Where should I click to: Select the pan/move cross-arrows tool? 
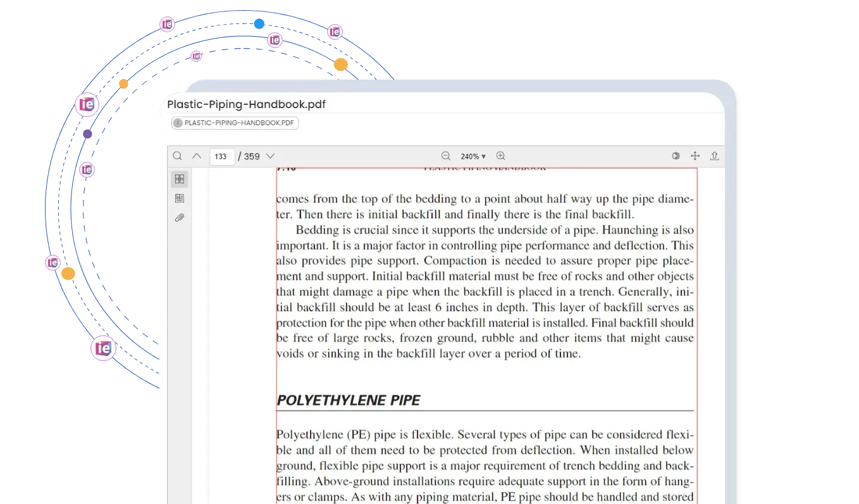[x=695, y=156]
